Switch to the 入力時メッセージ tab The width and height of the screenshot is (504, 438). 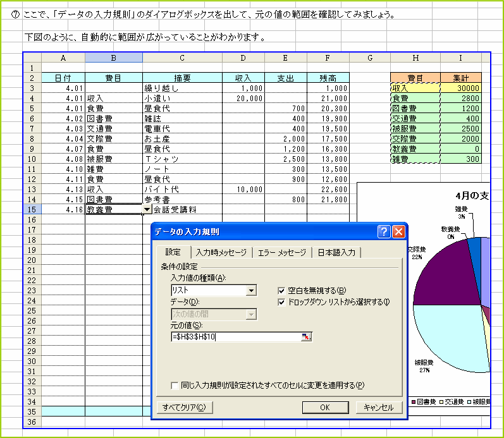coord(221,253)
